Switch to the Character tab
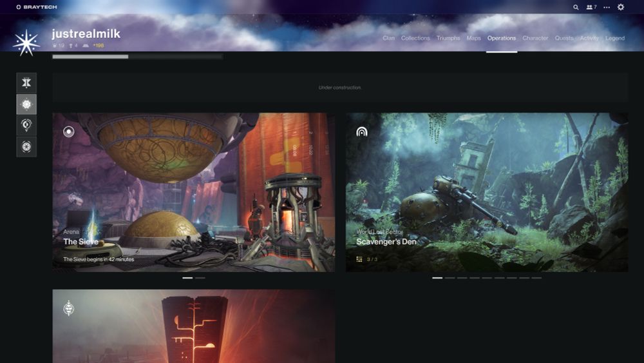The height and width of the screenshot is (363, 644). (x=535, y=38)
